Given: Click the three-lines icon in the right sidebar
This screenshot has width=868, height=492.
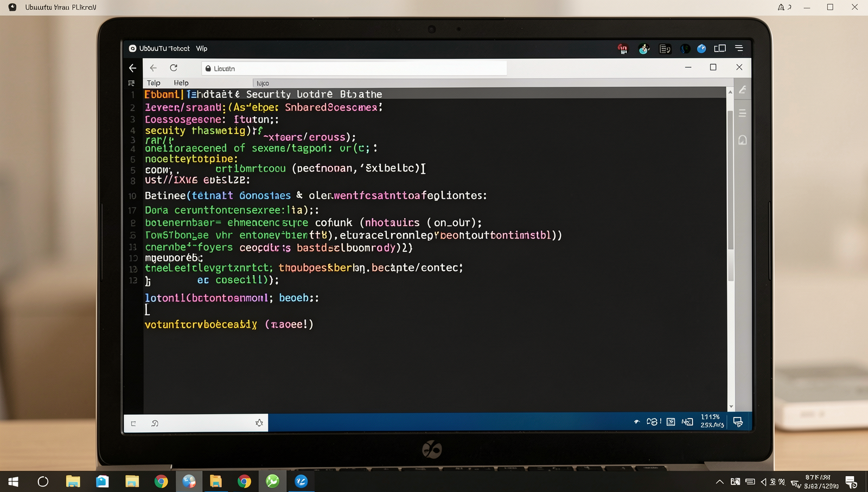Looking at the screenshot, I should click(742, 113).
